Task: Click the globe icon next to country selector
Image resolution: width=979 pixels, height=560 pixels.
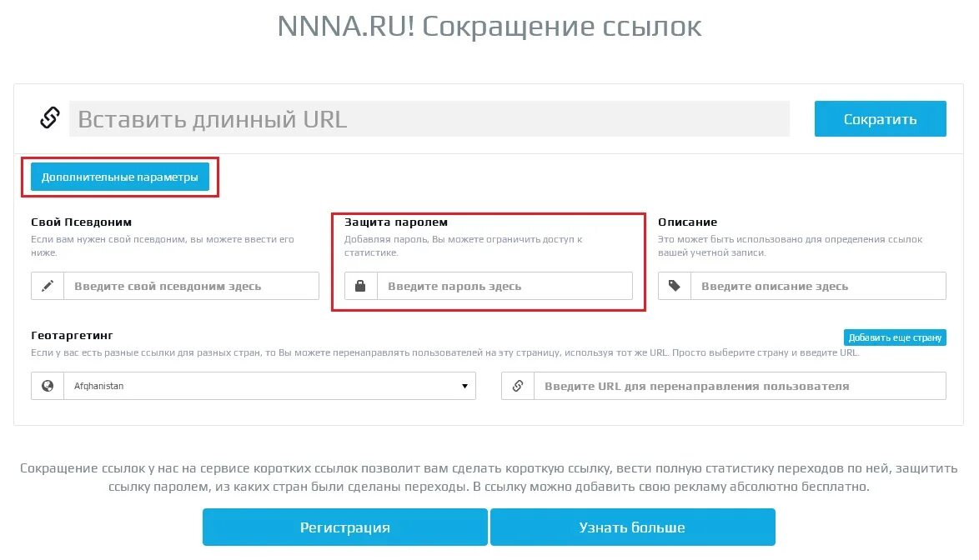Action: click(x=48, y=386)
